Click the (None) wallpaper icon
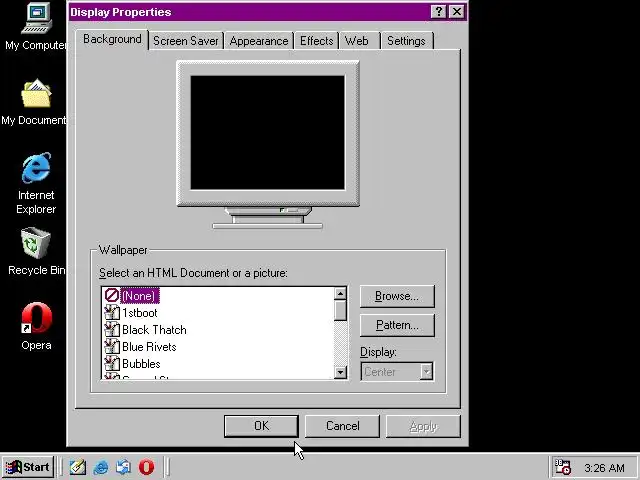The width and height of the screenshot is (640, 480). (x=111, y=295)
